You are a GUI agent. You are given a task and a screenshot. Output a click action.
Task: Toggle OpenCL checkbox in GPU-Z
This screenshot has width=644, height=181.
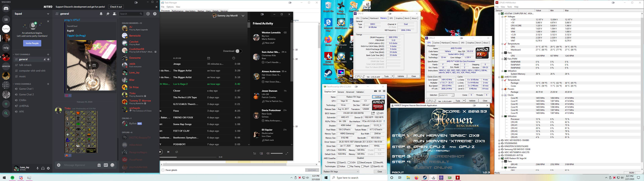338,163
